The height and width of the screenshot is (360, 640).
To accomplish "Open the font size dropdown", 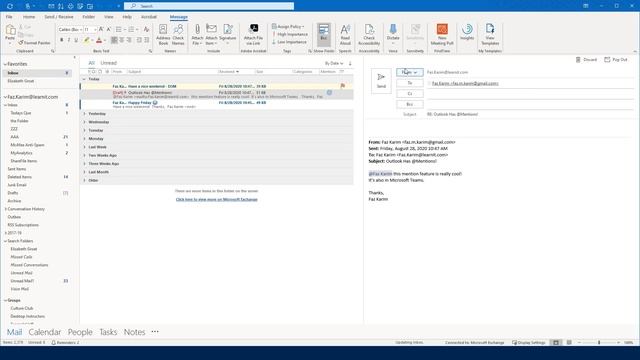I will (x=95, y=29).
